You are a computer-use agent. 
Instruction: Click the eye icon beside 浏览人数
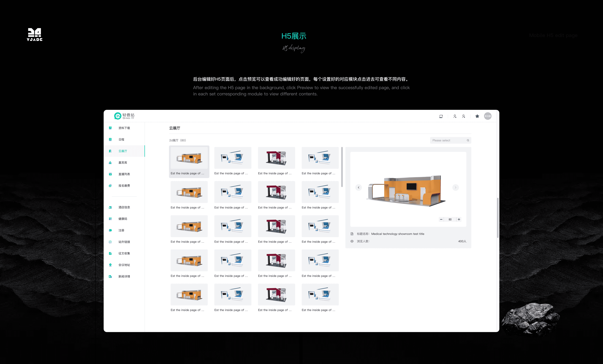(x=352, y=241)
